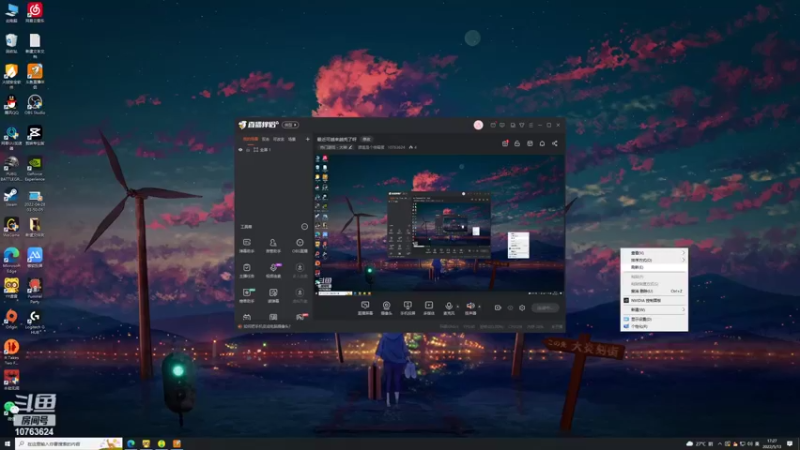Open the notification center icon
This screenshot has height=450, width=800.
point(790,443)
